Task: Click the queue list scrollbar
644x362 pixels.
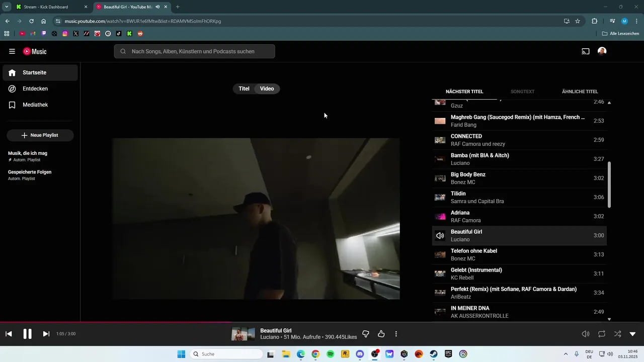Action: pyautogui.click(x=609, y=185)
